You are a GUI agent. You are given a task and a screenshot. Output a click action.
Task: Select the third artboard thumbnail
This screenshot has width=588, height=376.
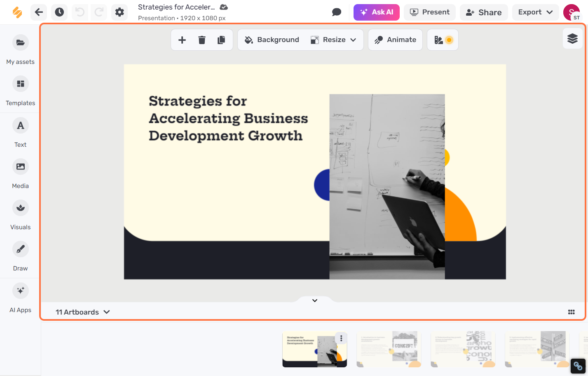coord(463,349)
